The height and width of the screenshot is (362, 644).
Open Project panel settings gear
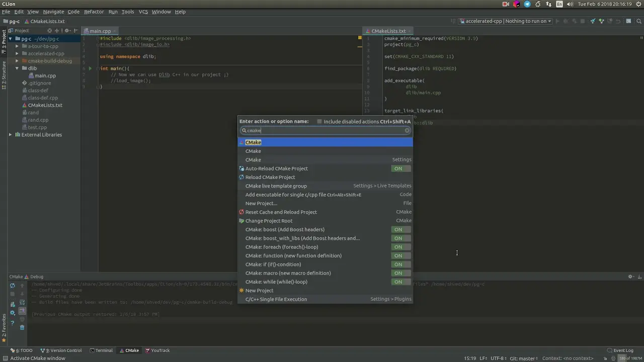[x=67, y=31]
